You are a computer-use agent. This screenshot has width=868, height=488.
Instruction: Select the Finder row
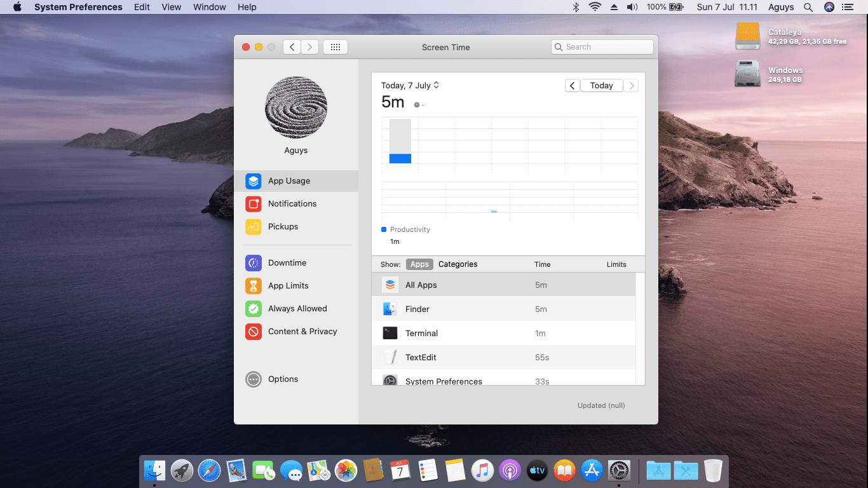tap(503, 309)
